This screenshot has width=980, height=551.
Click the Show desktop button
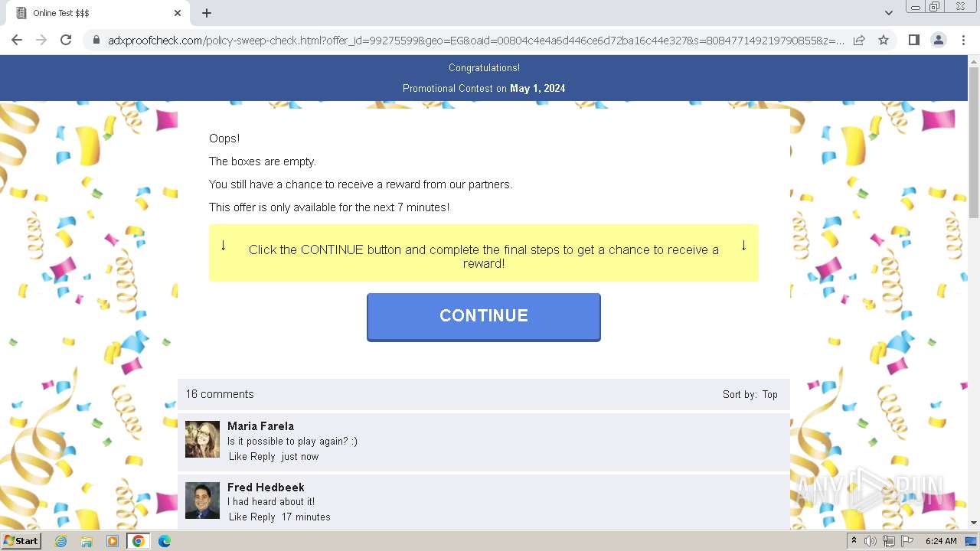(x=972, y=541)
